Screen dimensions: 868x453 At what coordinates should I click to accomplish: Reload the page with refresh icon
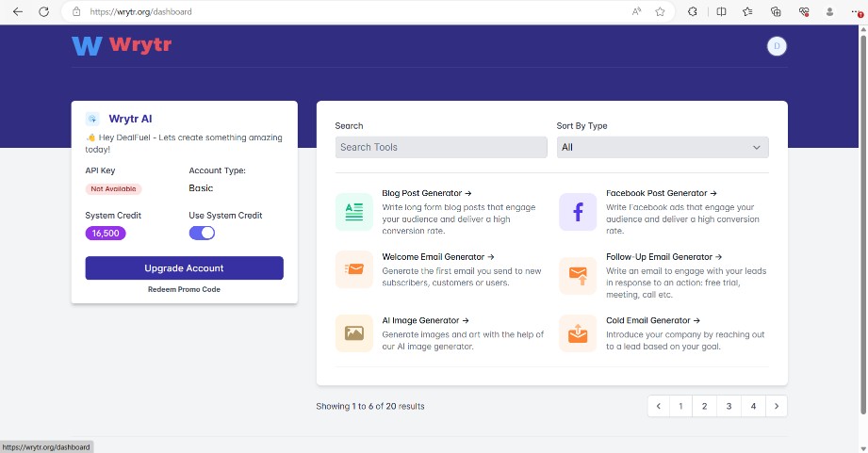[x=43, y=11]
